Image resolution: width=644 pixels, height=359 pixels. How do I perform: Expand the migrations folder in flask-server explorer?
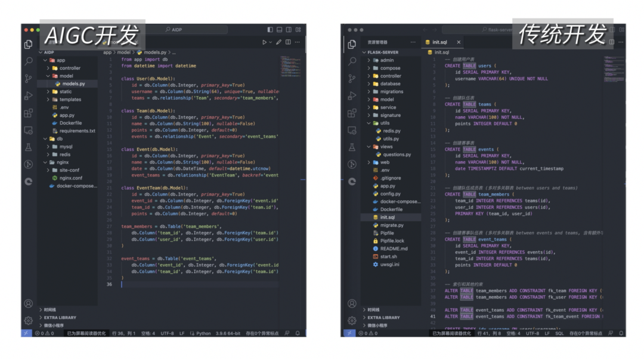click(x=369, y=92)
